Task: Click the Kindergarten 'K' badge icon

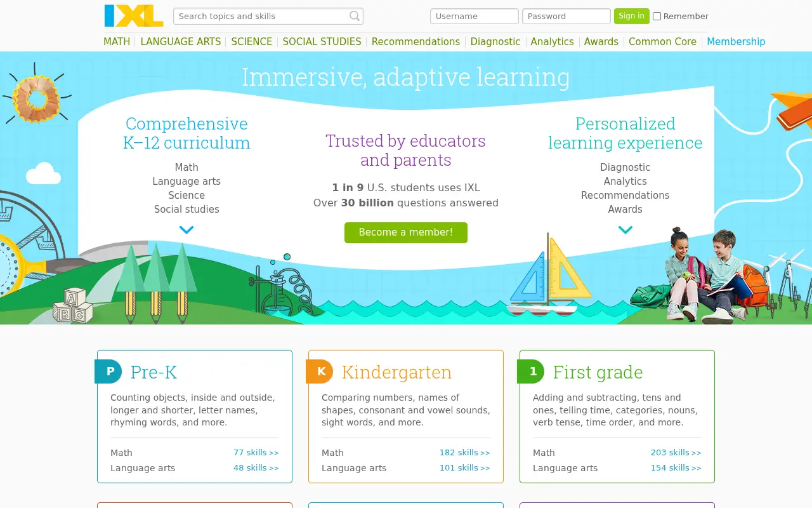Action: [320, 371]
